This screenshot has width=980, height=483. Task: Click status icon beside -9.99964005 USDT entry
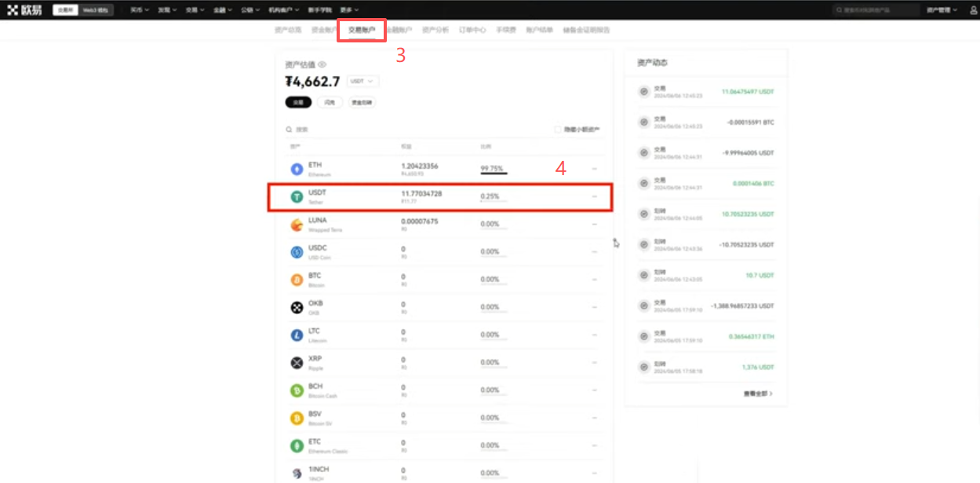point(644,152)
